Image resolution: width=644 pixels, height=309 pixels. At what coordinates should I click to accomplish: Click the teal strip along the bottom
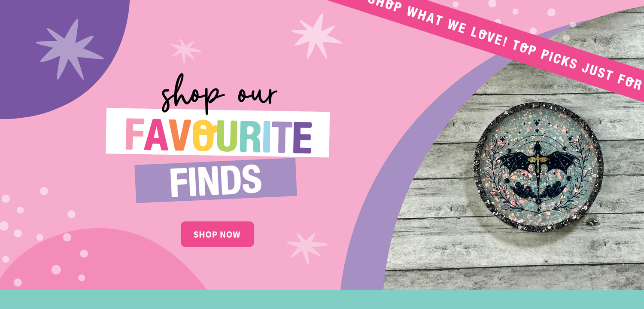pos(322,300)
